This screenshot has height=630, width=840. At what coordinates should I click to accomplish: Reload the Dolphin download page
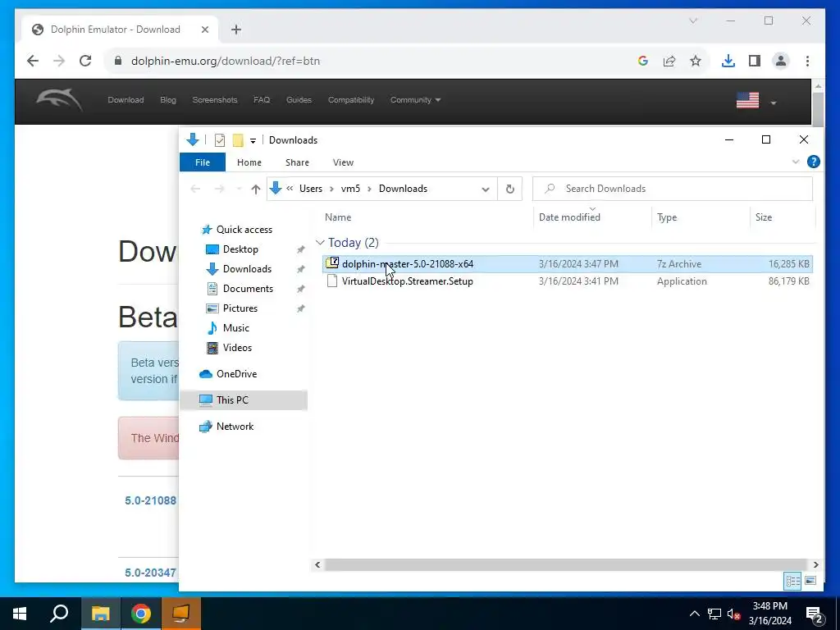pos(85,61)
